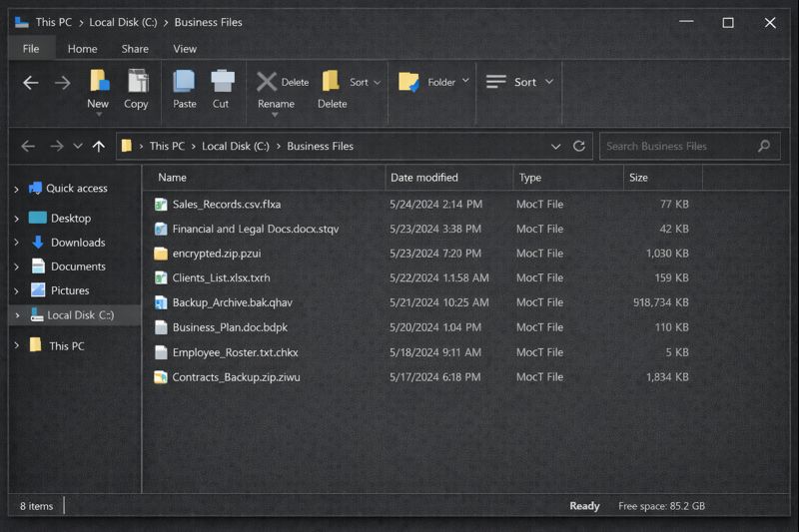Click the X Delete icon in ribbon
The width and height of the screenshot is (799, 532).
point(267,82)
